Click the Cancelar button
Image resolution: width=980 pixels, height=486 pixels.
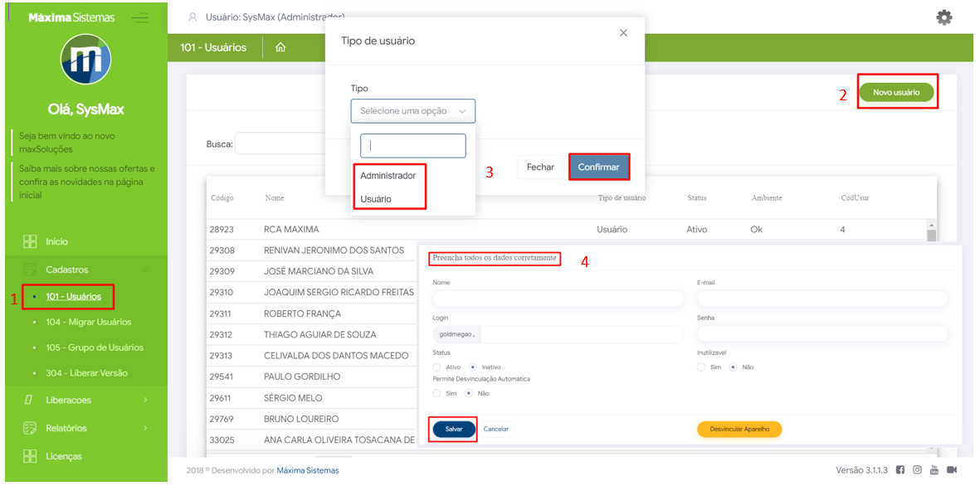coord(496,429)
